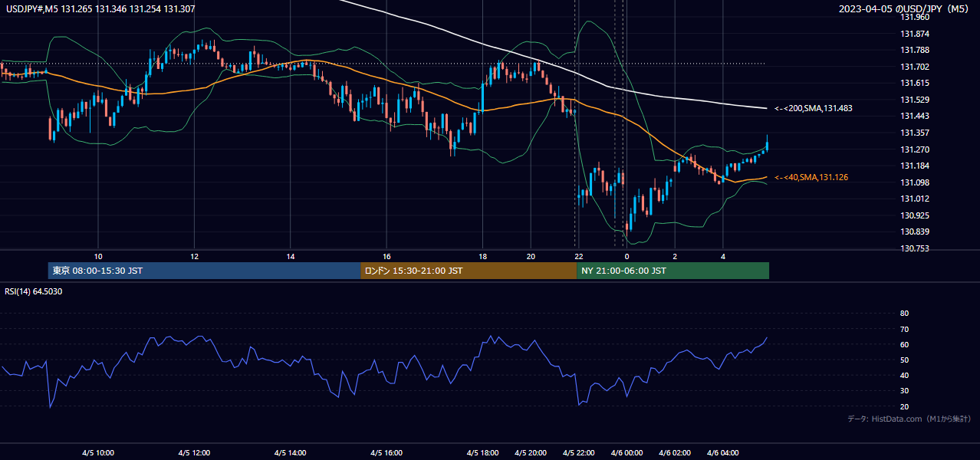Click hour label 22 under the price chart
980x460 pixels.
tap(579, 256)
